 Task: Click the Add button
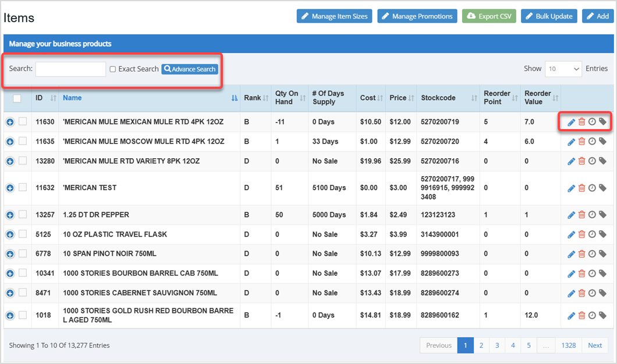598,16
